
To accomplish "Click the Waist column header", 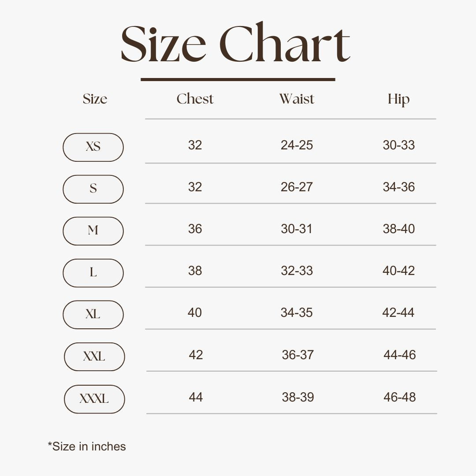I will [297, 99].
